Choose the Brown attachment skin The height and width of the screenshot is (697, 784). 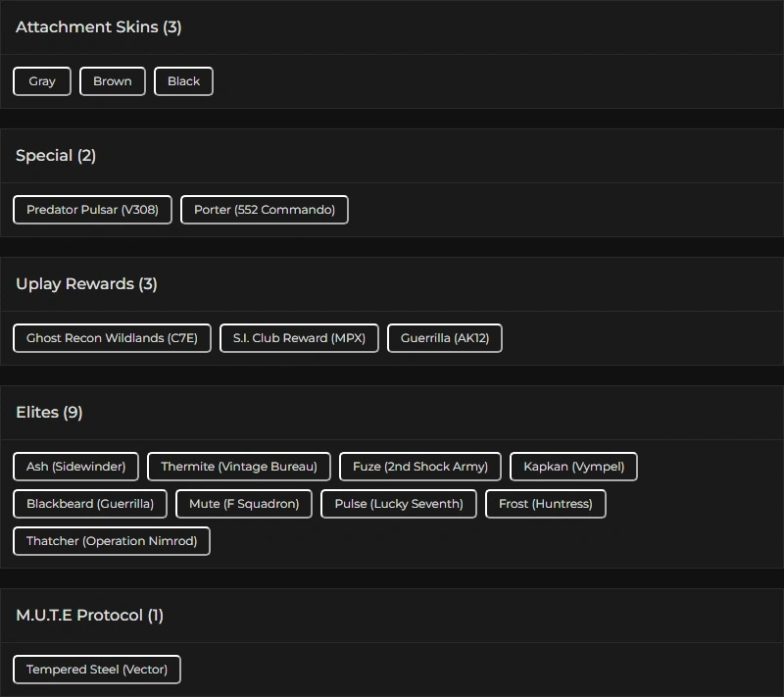(x=113, y=81)
